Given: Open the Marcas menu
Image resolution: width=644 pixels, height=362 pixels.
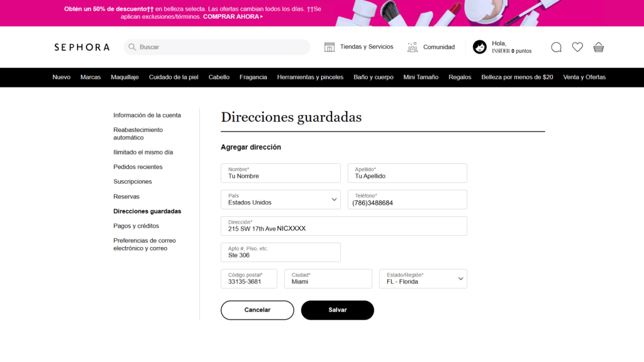Looking at the screenshot, I should [x=91, y=77].
